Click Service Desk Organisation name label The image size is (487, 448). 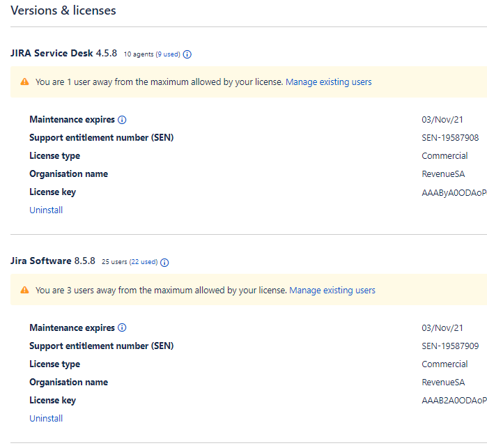69,174
